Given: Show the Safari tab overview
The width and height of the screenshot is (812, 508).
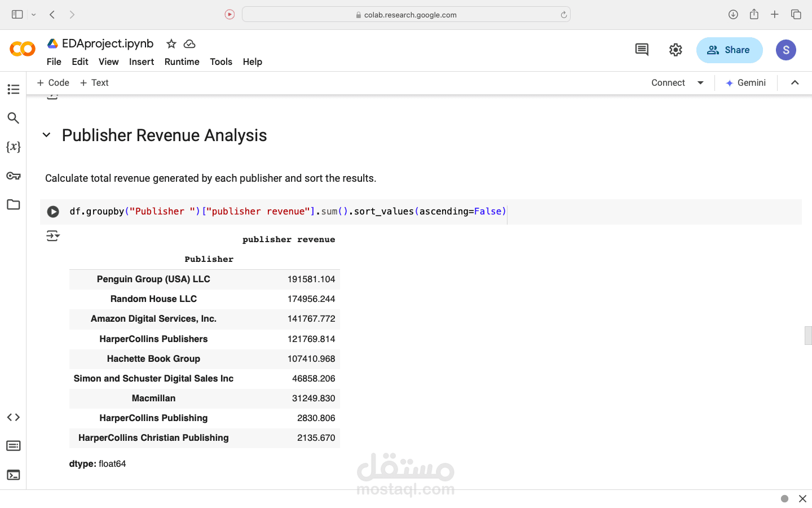Looking at the screenshot, I should point(796,15).
